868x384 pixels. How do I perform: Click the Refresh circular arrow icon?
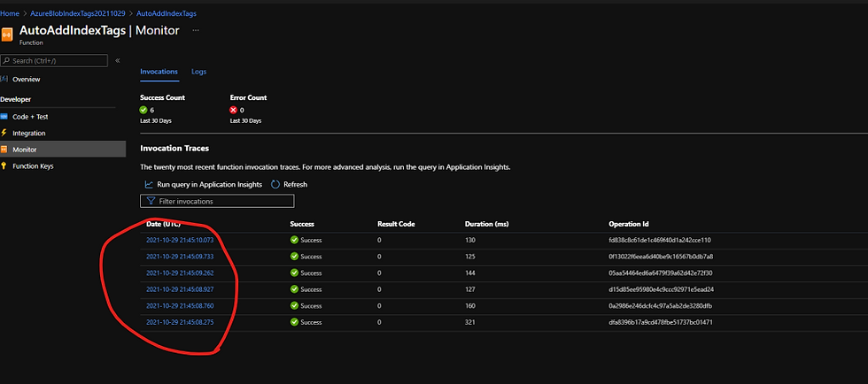[x=275, y=184]
